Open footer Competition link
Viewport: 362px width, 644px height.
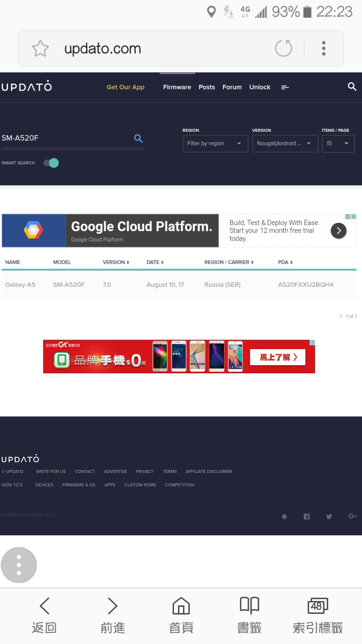179,485
